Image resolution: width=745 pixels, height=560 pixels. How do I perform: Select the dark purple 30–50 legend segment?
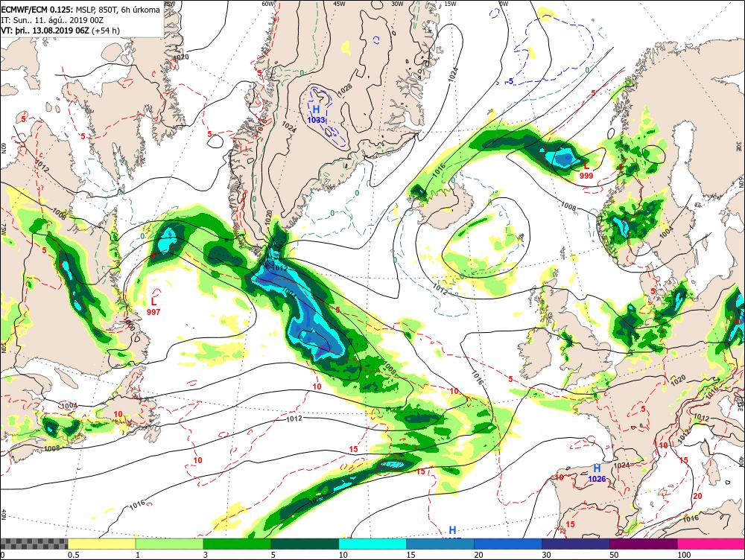pos(575,544)
